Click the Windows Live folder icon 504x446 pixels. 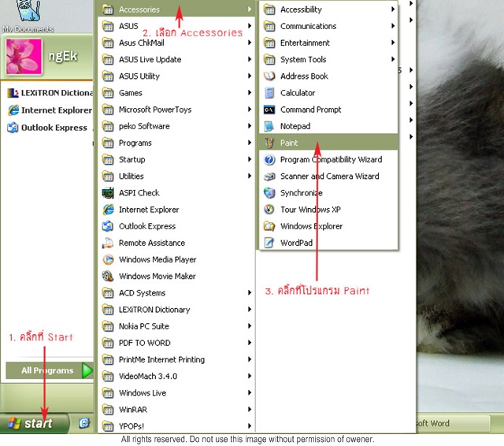(x=108, y=393)
